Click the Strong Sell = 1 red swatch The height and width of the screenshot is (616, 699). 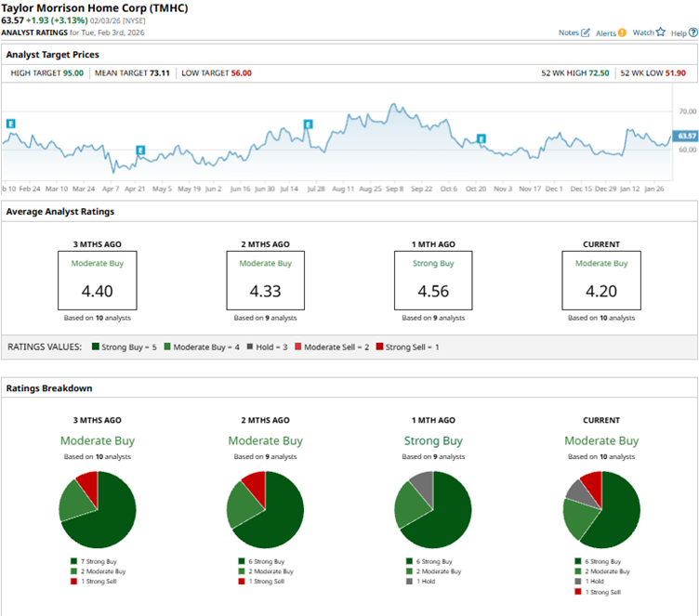coord(378,347)
